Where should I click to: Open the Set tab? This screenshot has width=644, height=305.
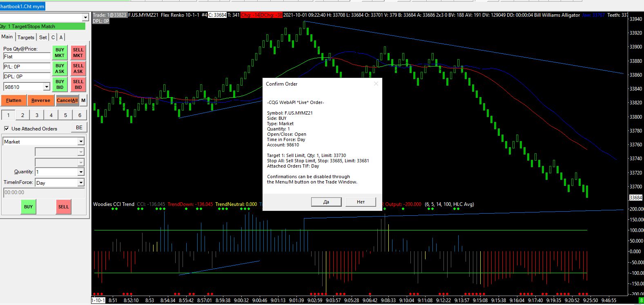43,37
